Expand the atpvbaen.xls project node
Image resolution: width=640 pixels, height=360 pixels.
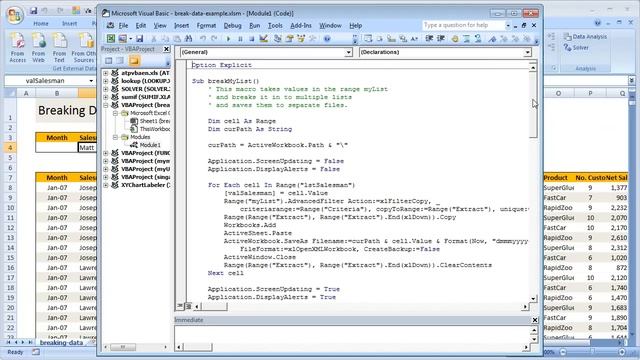tap(106, 73)
